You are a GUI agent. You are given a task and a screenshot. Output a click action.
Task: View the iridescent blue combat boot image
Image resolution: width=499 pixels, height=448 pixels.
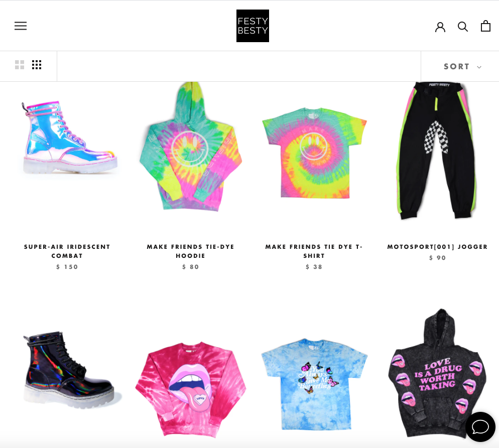pos(70,137)
